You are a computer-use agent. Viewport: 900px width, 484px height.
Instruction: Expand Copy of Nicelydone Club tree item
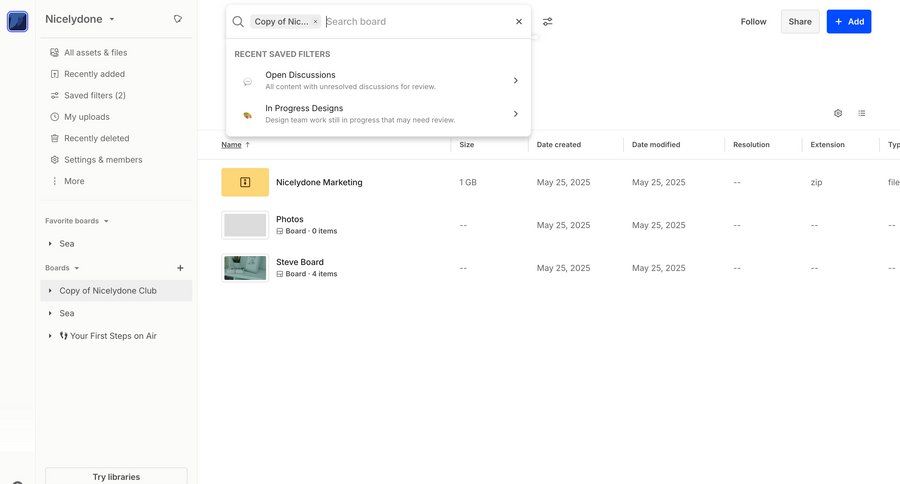(50, 291)
